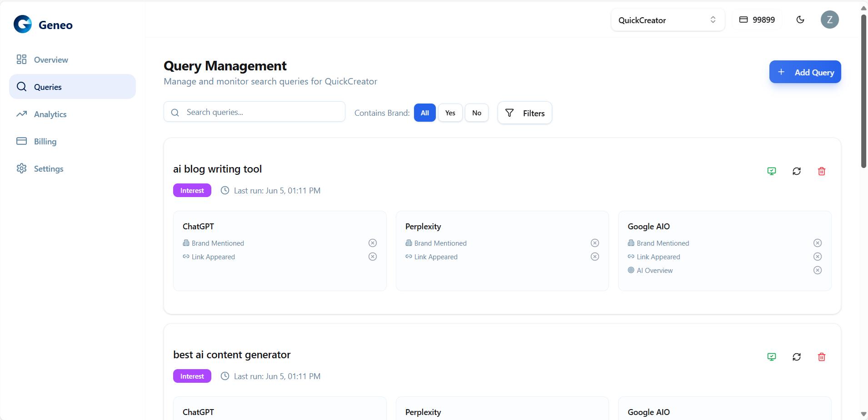Select 'No' for Contains Brand filter
This screenshot has width=868, height=420.
[x=476, y=113]
